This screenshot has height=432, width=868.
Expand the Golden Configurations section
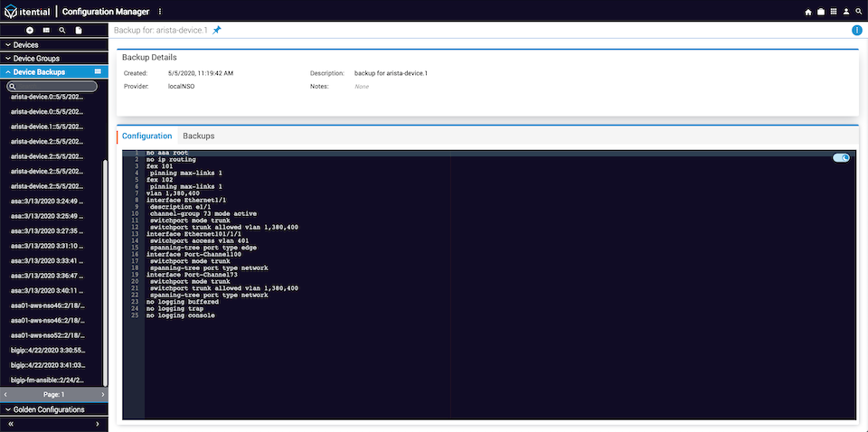pos(53,410)
